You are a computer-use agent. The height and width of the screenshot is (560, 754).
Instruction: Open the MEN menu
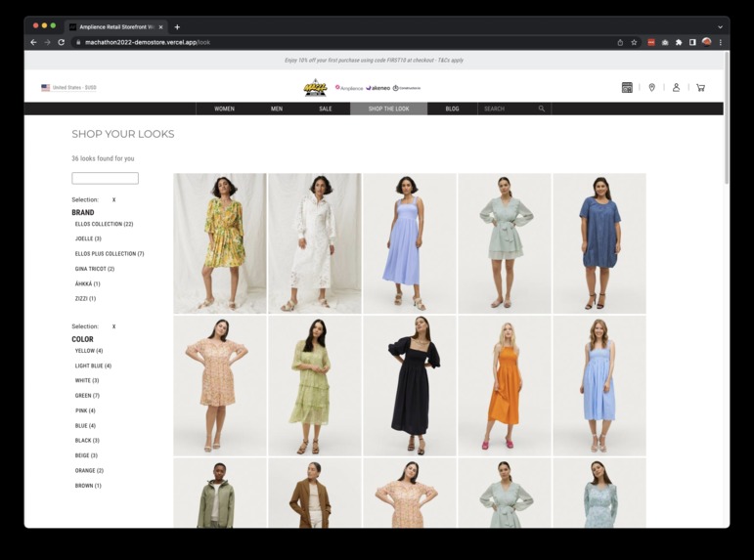pos(277,108)
